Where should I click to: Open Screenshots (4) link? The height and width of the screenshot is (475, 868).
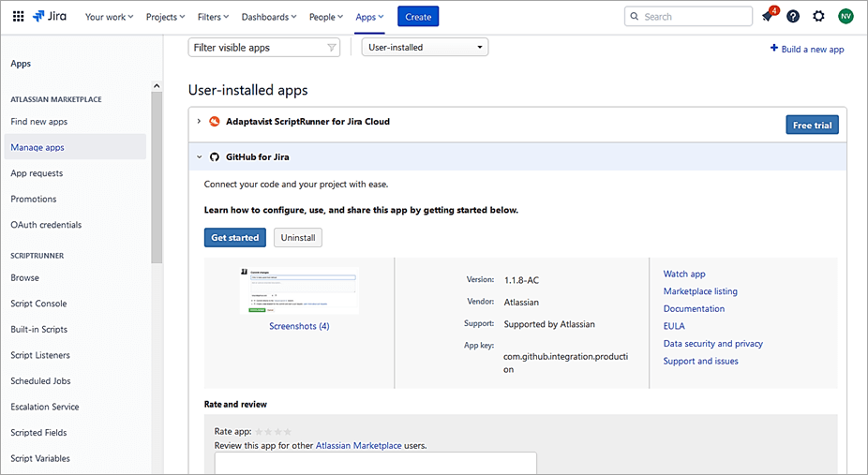(x=299, y=326)
